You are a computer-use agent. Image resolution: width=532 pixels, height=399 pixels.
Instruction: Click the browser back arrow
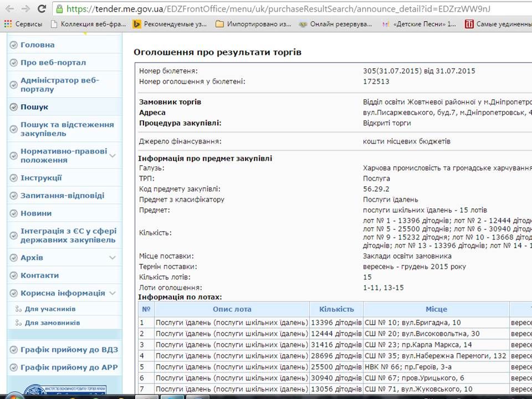pos(9,9)
